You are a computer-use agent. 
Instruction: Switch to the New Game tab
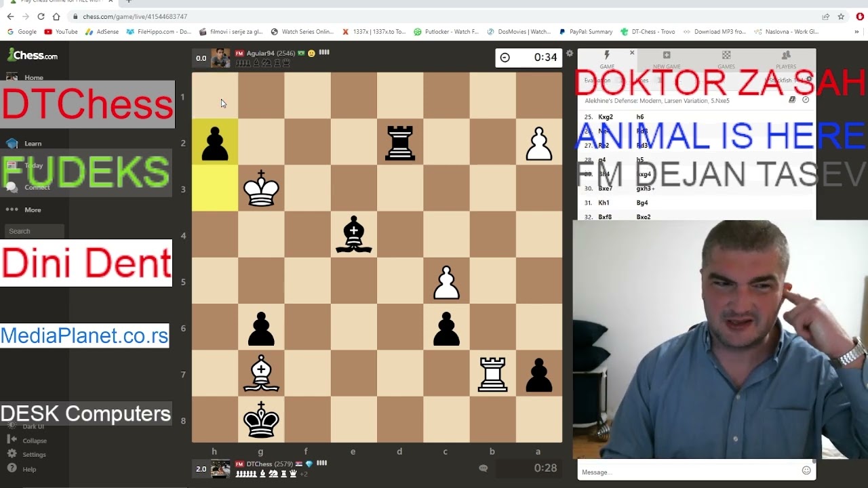tap(667, 60)
